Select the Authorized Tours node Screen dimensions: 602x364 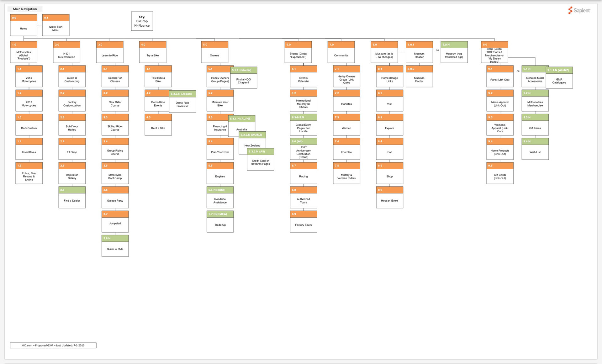click(304, 198)
